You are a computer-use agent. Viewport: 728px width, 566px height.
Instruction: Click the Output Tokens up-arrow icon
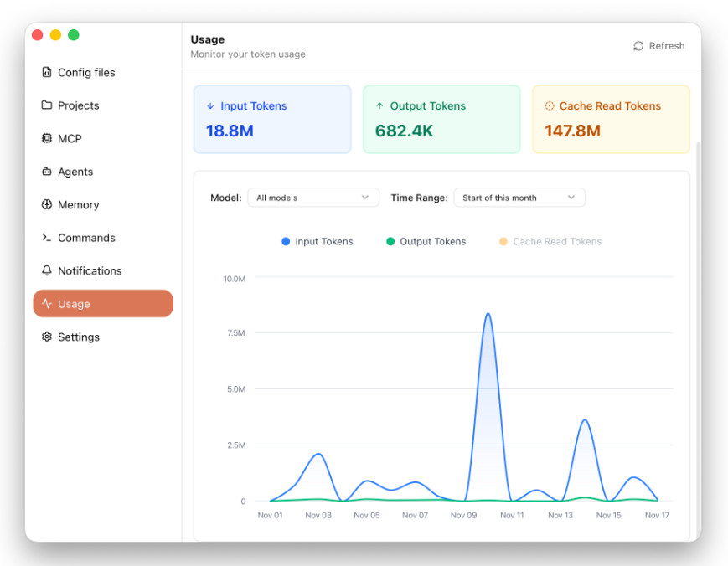click(379, 105)
